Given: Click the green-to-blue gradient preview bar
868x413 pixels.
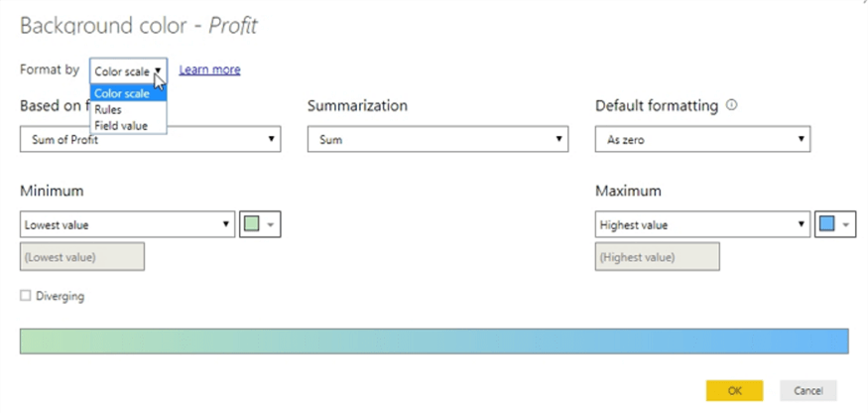Looking at the screenshot, I should point(434,342).
